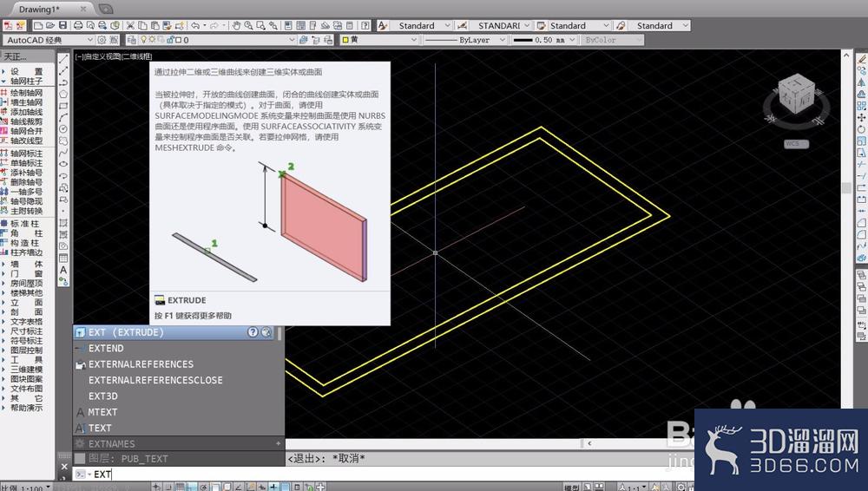
Task: Click the Cut scissors icon
Action: 131,25
